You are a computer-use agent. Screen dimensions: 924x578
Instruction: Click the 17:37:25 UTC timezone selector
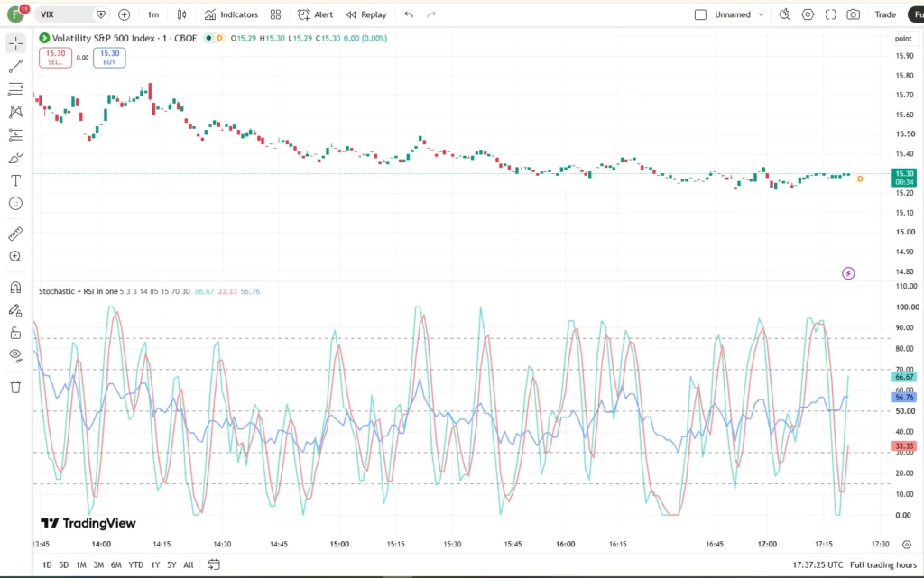(818, 564)
